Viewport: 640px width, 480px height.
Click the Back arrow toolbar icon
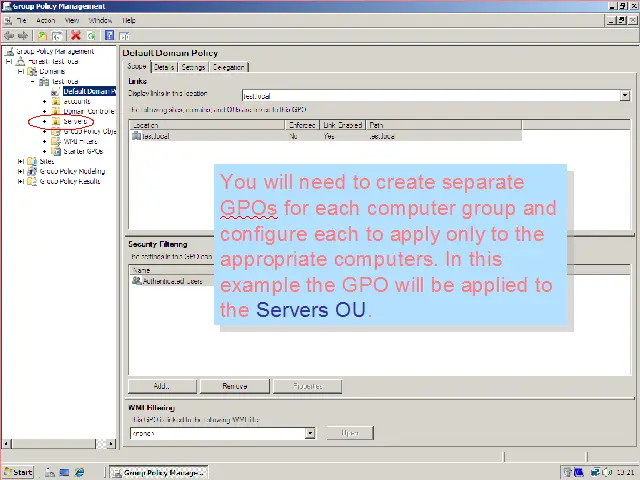[x=9, y=35]
